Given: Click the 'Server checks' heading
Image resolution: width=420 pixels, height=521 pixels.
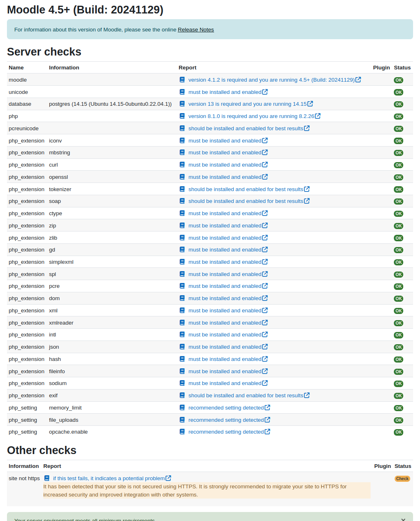Looking at the screenshot, I should pos(44,52).
